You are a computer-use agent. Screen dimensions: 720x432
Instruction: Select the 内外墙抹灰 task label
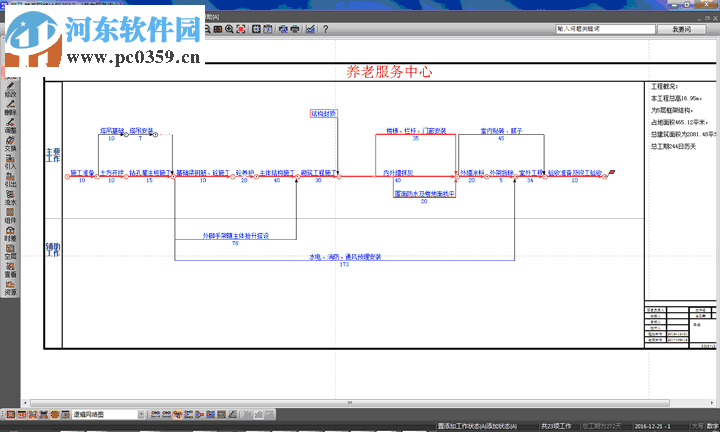(x=398, y=173)
